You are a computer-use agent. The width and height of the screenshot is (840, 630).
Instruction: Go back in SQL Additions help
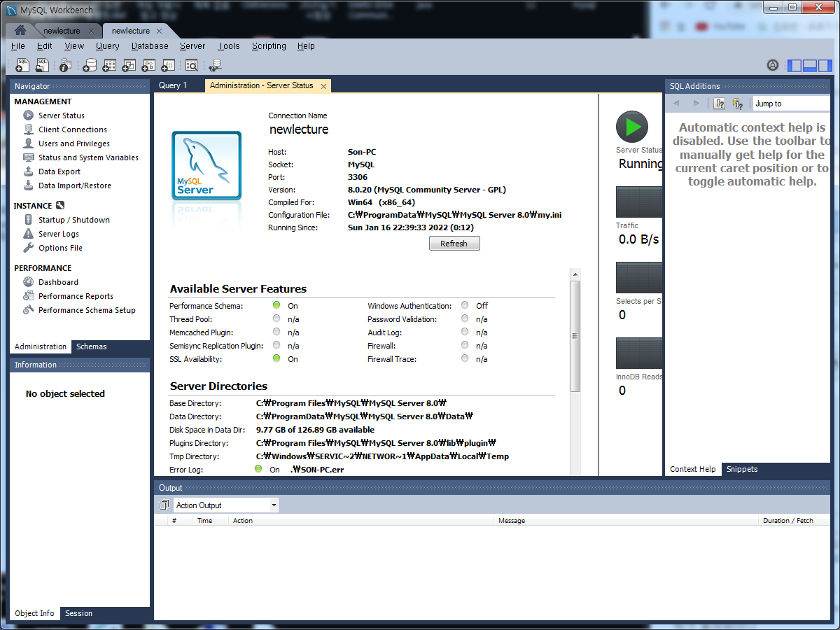676,104
